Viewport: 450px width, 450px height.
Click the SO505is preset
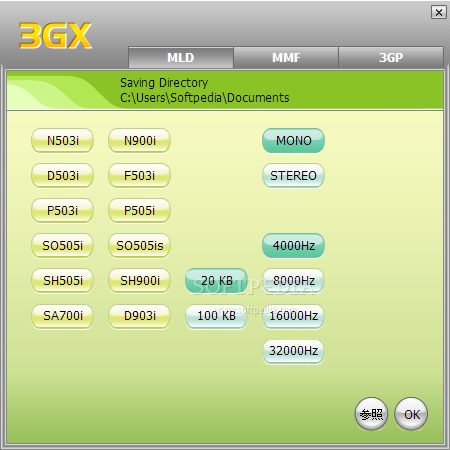pyautogui.click(x=139, y=245)
